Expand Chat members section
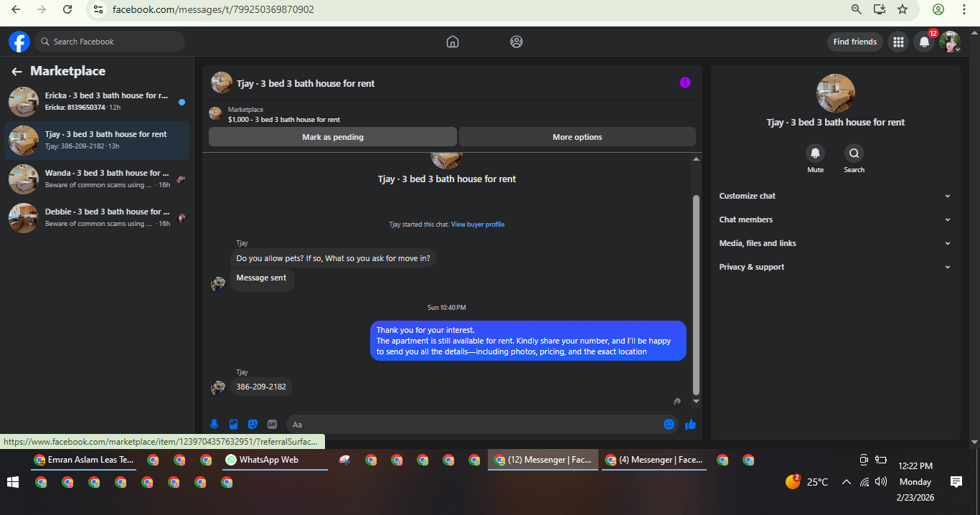Screen dimensions: 980x515 pyautogui.click(x=835, y=219)
